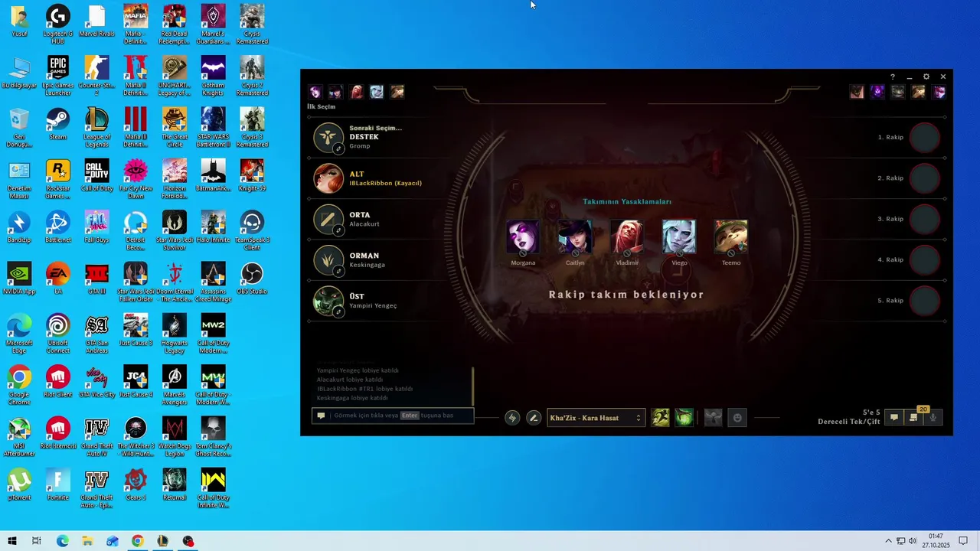Open League client settings gear
The height and width of the screenshot is (551, 980).
click(926, 77)
